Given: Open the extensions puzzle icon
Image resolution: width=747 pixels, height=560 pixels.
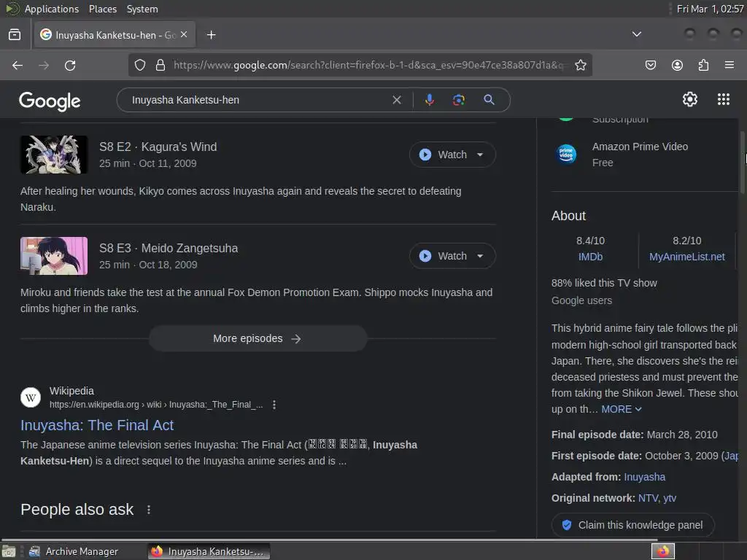Looking at the screenshot, I should pyautogui.click(x=703, y=65).
